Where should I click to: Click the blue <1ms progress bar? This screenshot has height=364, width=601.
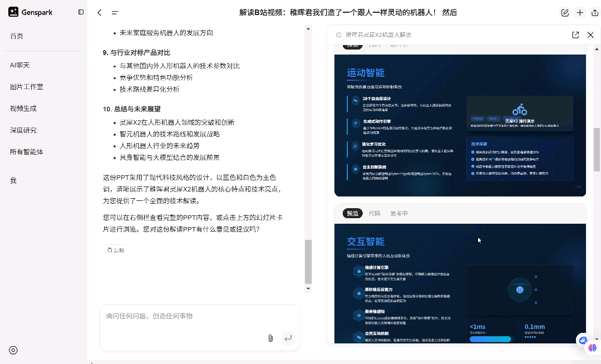(x=490, y=338)
